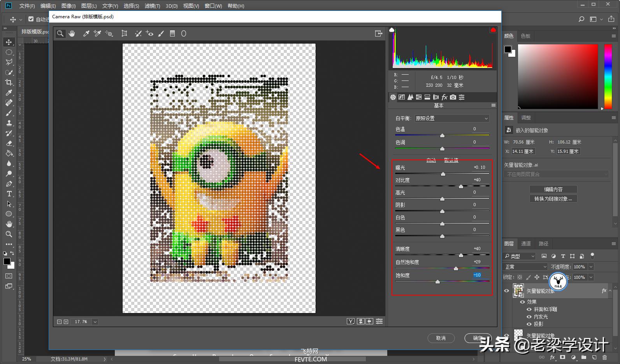
Task: Toggle shadow clipping warning on histogram
Action: coord(392,30)
